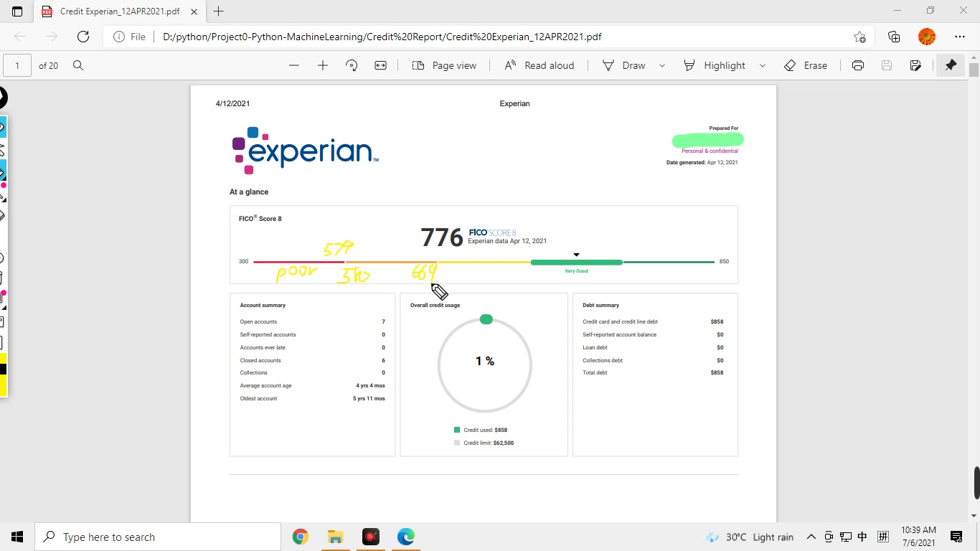This screenshot has height=551, width=980.
Task: Open the Collections panel
Action: pyautogui.click(x=894, y=37)
